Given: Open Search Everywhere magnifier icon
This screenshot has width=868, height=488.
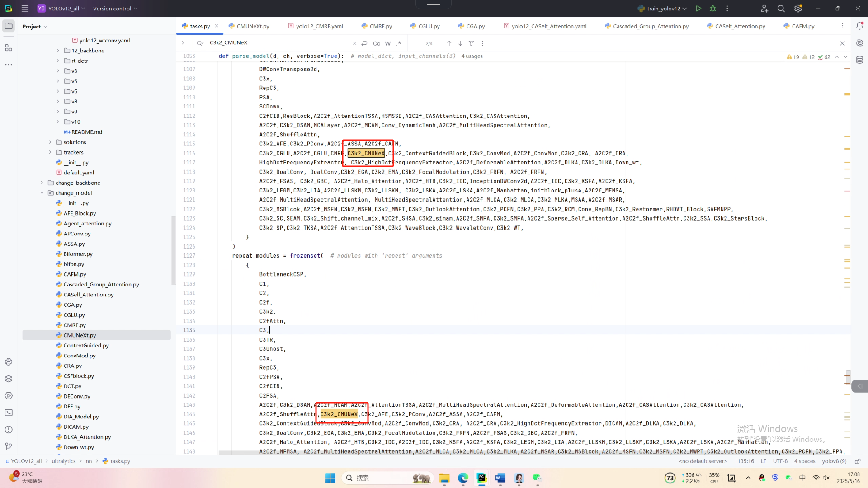Looking at the screenshot, I should coord(781,9).
